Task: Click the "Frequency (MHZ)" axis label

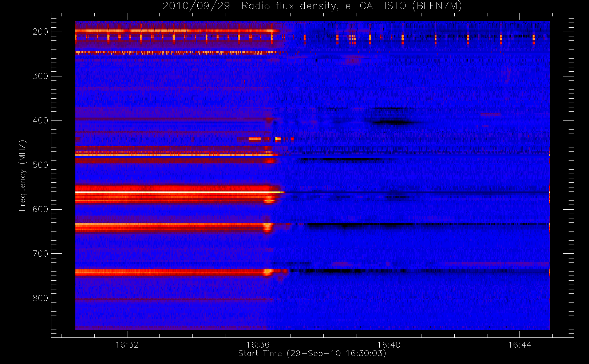Action: click(23, 175)
